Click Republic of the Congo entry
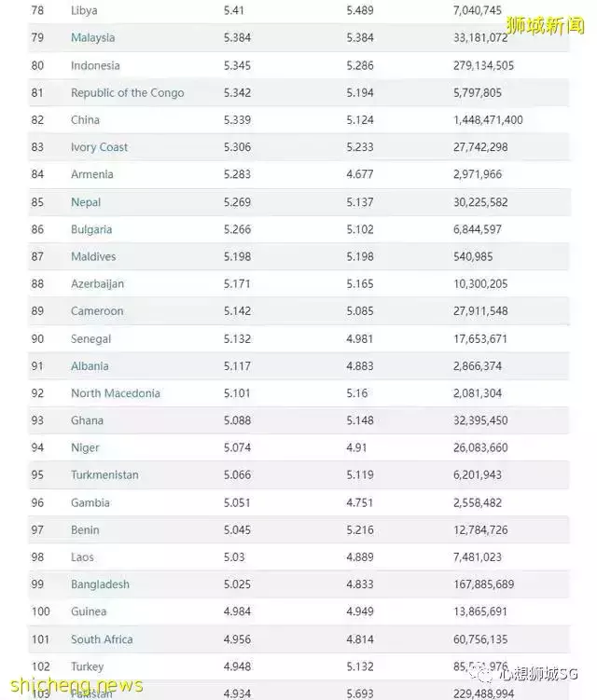 [x=127, y=93]
